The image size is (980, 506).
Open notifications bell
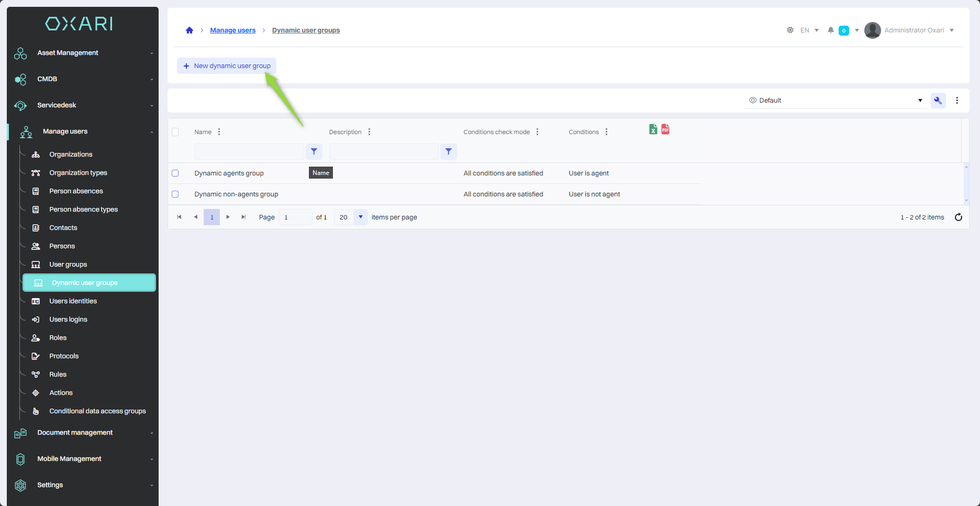830,30
